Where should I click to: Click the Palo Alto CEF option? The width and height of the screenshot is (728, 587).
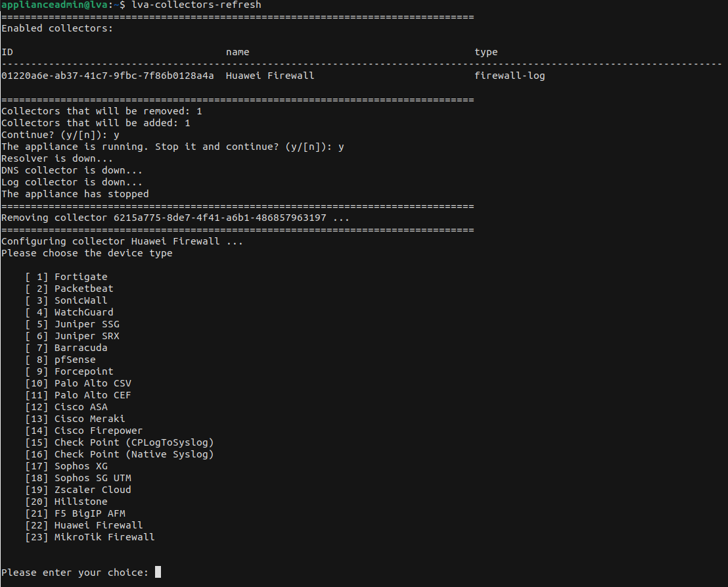pos(93,395)
